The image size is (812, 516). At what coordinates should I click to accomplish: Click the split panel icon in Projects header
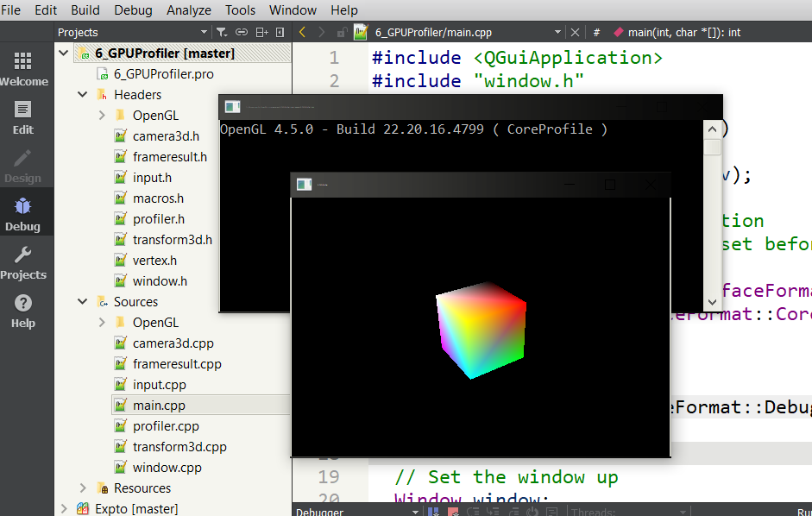click(261, 33)
